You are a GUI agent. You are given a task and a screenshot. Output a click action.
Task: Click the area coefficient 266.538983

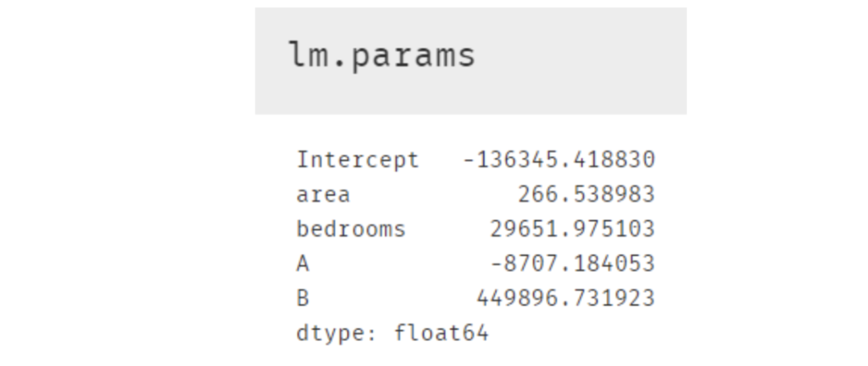586,194
